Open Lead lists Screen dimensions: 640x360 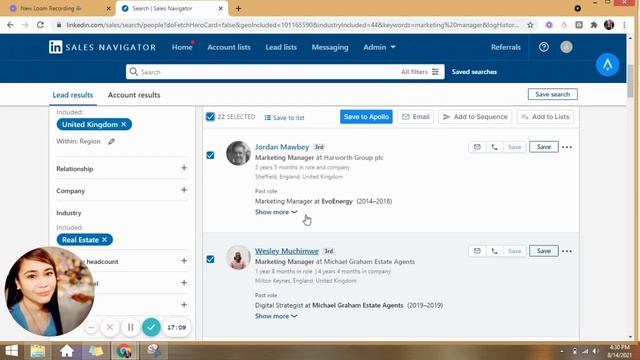point(281,47)
